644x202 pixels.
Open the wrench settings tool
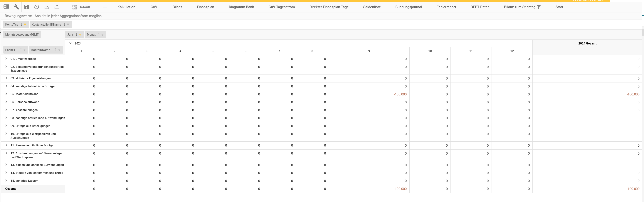coord(16,7)
